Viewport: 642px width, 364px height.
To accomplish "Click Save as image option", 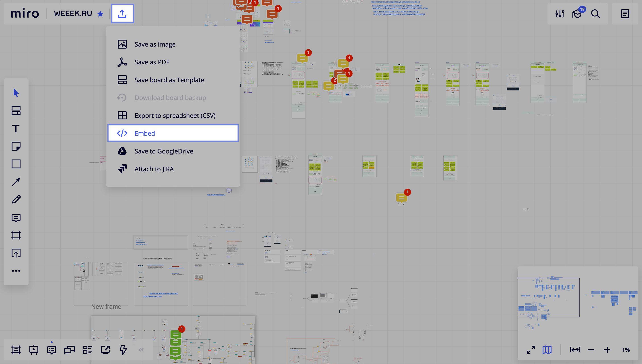I will click(x=155, y=44).
